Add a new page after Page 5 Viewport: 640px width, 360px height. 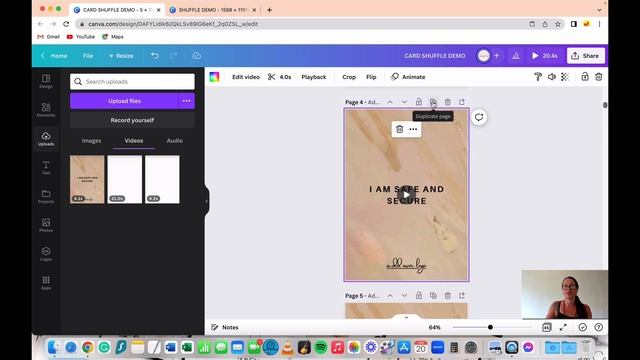tap(462, 296)
